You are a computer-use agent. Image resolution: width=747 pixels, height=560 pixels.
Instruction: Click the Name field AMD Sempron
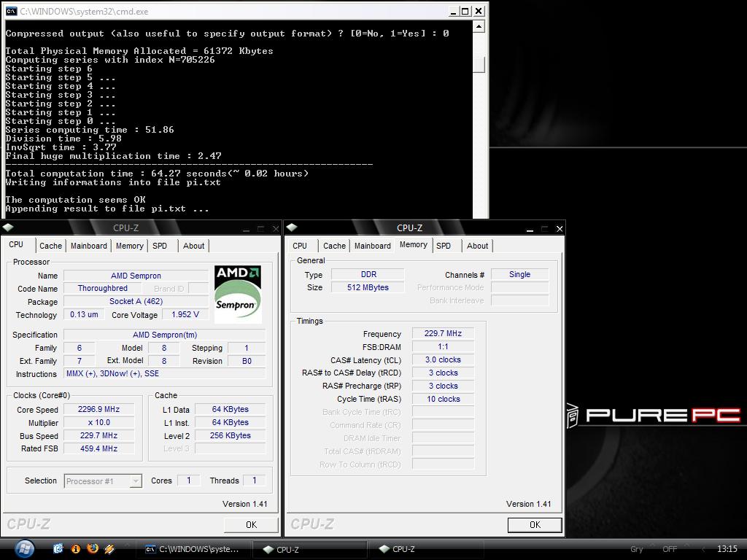[x=136, y=276]
